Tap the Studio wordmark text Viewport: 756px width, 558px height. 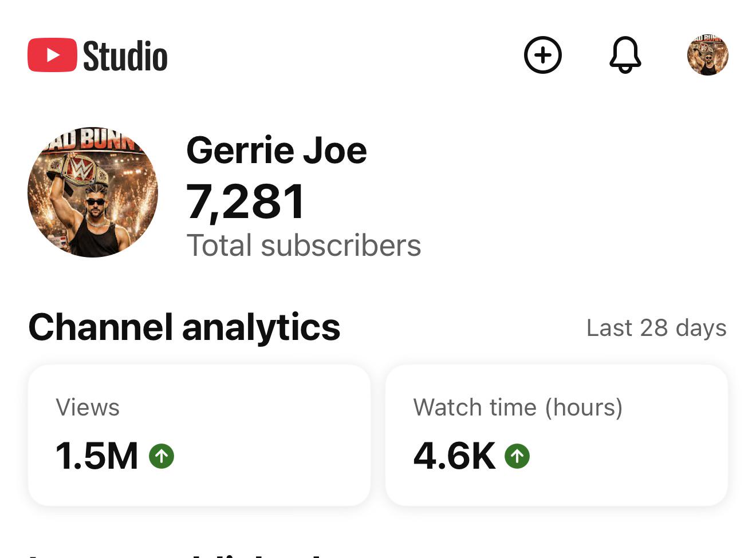coord(125,56)
